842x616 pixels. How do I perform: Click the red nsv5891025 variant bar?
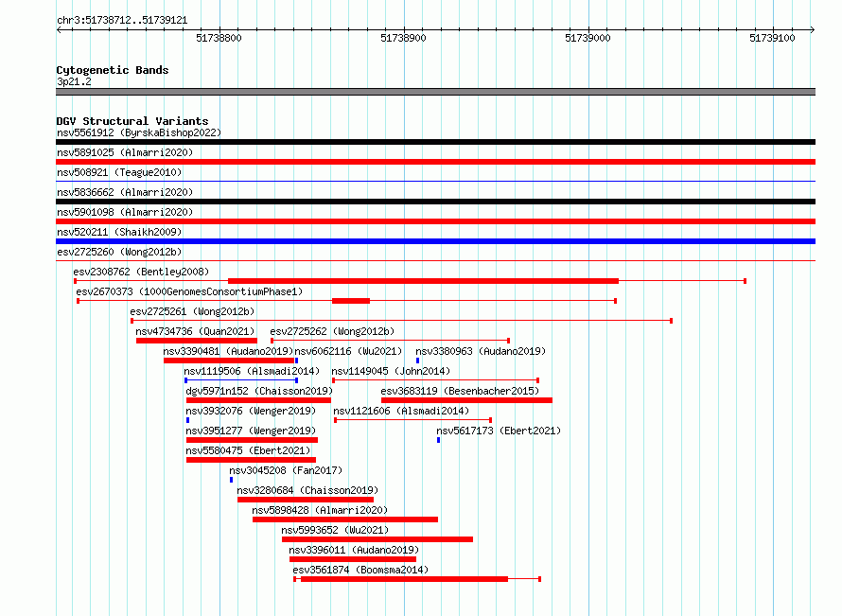(x=435, y=162)
